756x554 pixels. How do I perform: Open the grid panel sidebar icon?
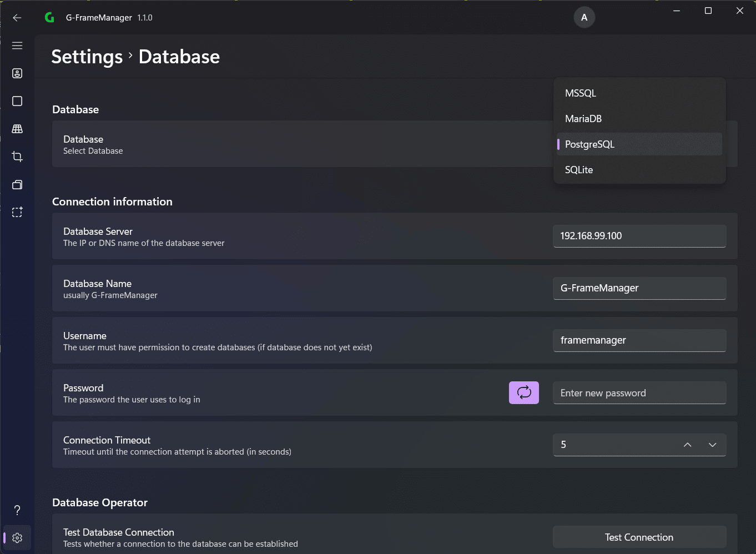17,129
